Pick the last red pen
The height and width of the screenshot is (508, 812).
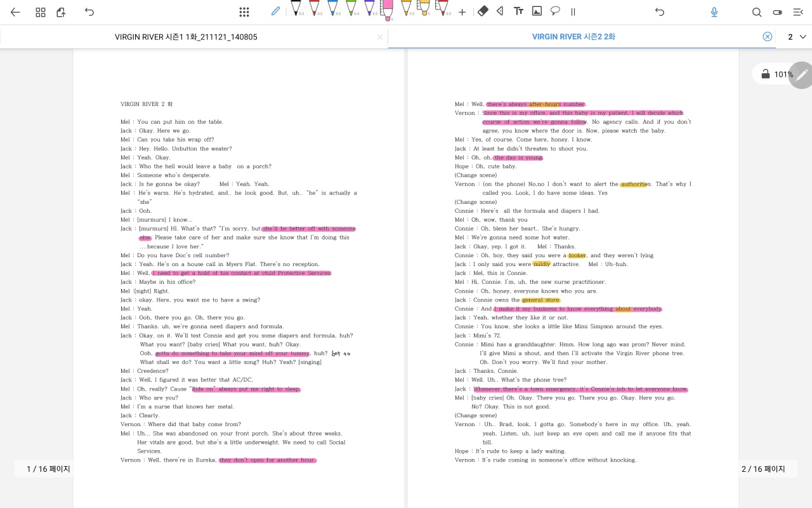click(442, 8)
